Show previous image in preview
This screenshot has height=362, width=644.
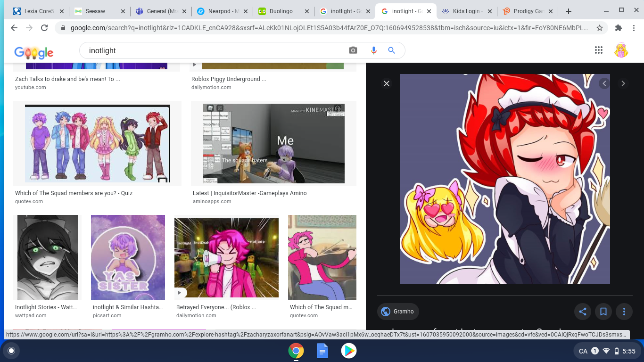tap(604, 83)
